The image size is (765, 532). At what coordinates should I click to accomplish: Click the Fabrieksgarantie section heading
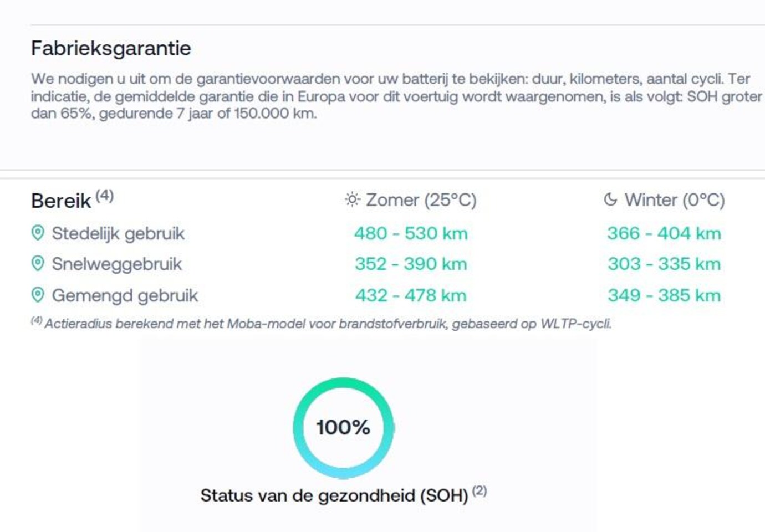coord(111,48)
